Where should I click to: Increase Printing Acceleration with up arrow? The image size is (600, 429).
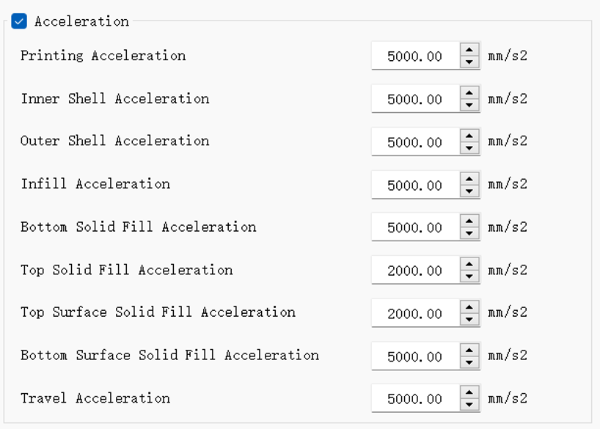coord(469,49)
